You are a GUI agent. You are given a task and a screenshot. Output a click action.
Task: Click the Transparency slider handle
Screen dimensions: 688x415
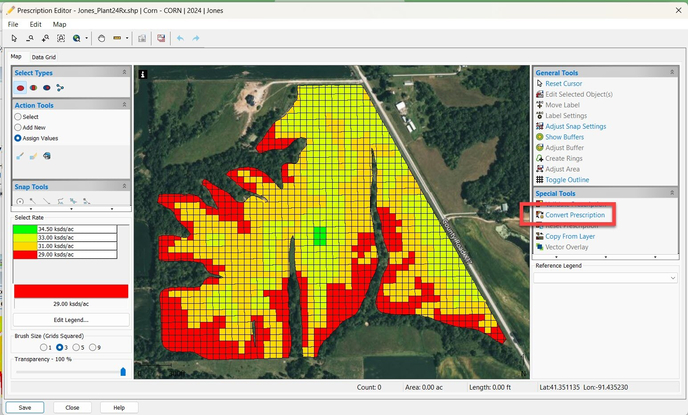point(123,371)
